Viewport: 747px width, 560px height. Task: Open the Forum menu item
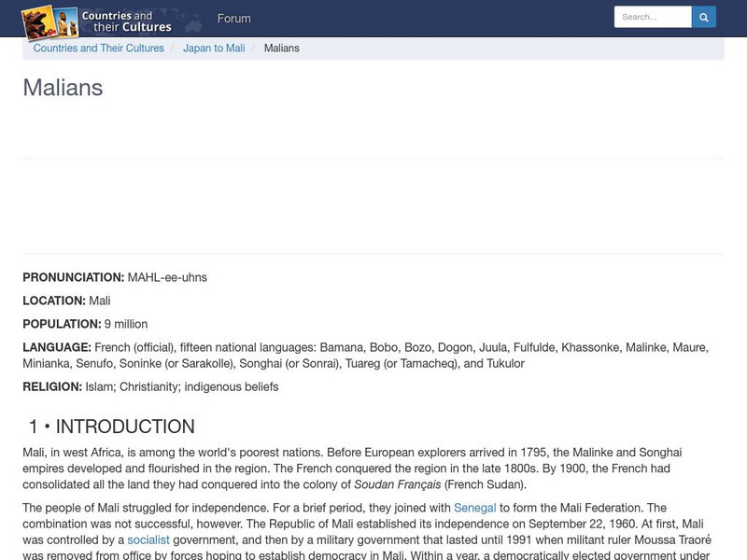click(x=234, y=19)
